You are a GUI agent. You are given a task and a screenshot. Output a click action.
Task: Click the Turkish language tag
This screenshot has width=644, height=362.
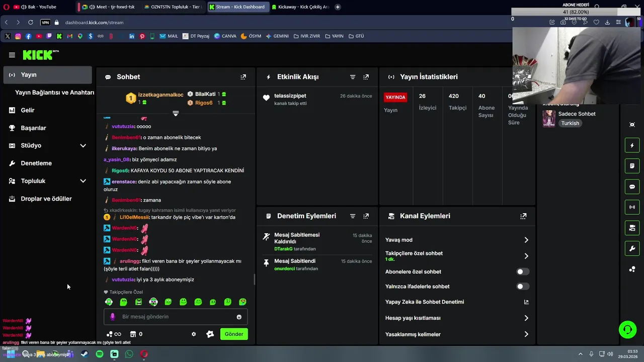point(570,124)
